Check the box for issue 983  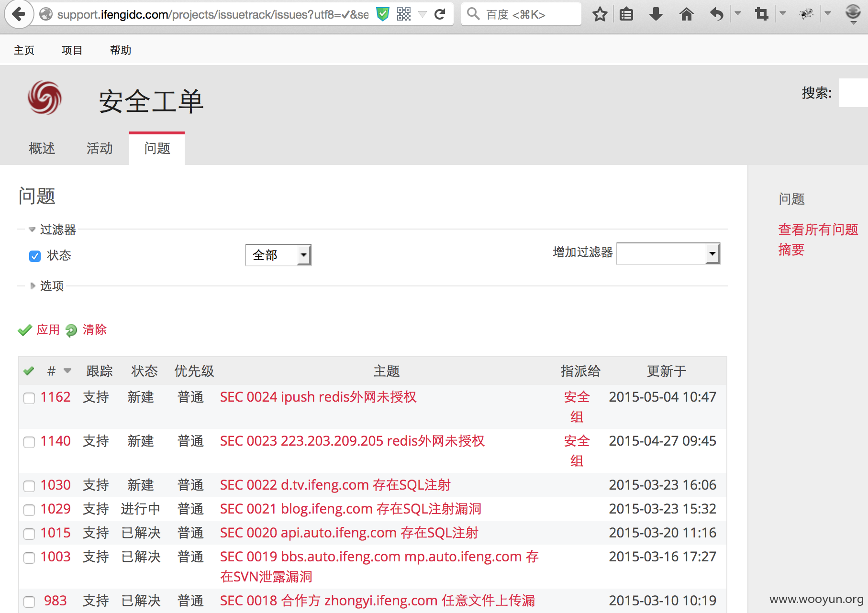29,602
